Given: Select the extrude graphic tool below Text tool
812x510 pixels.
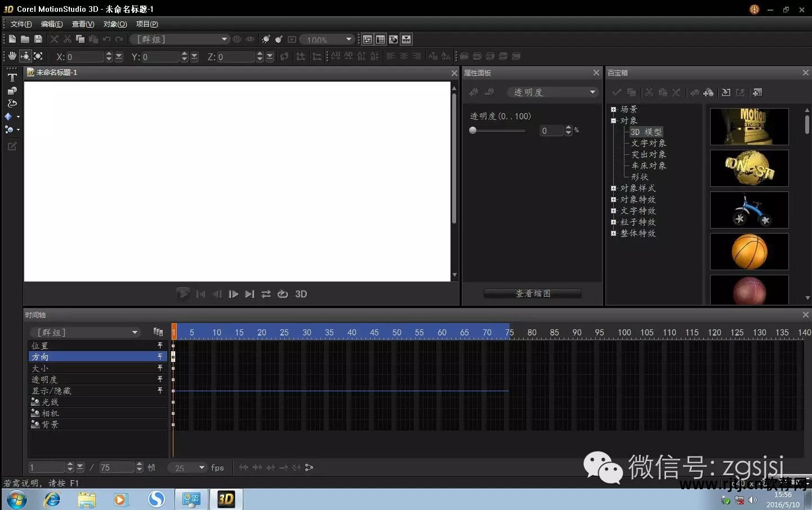Looking at the screenshot, I should [12, 91].
